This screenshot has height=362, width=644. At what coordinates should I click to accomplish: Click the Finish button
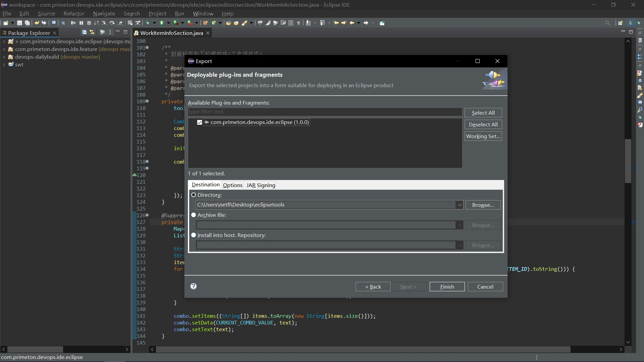[447, 287]
